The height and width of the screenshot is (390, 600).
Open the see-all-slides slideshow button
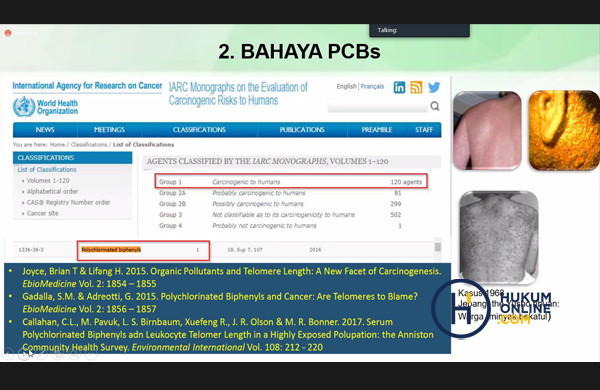point(57,354)
